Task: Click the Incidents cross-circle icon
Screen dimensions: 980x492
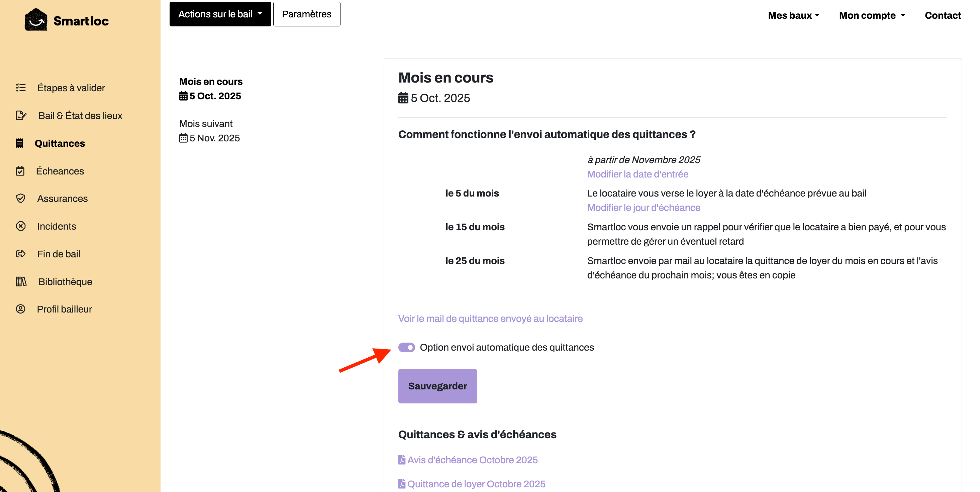Action: coord(21,226)
